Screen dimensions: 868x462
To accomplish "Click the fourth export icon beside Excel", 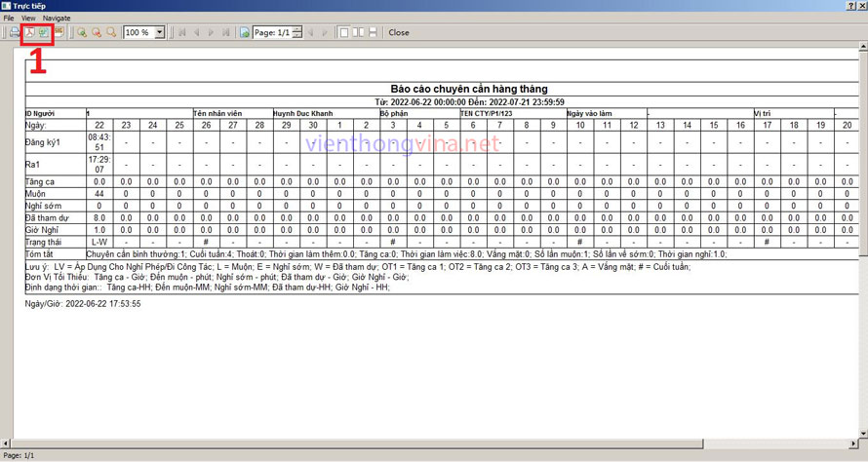I will tap(59, 32).
